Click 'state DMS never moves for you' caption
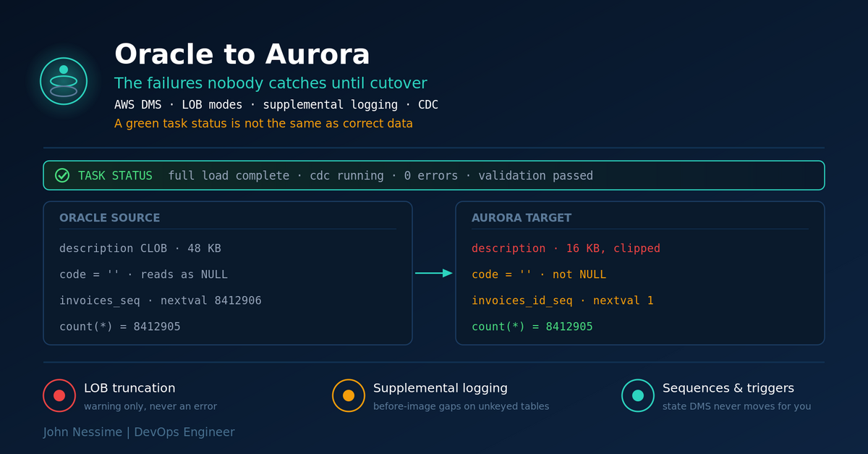 pos(736,406)
